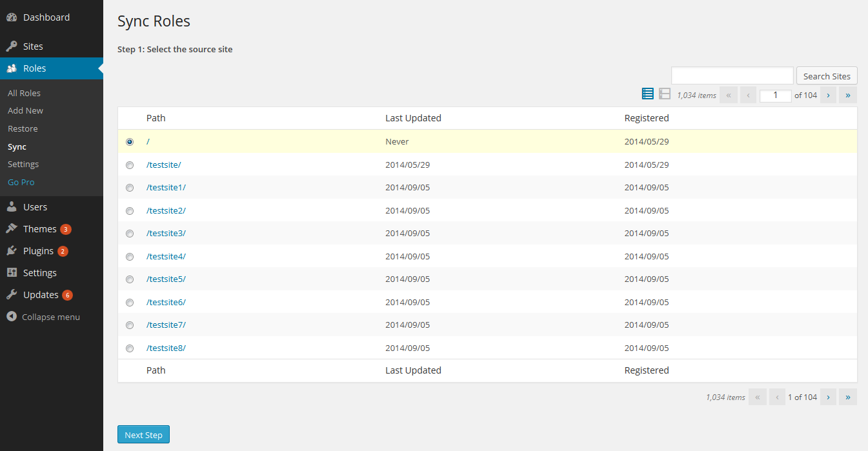This screenshot has height=451, width=868.
Task: Select the /testsite/ radio button
Action: (130, 165)
